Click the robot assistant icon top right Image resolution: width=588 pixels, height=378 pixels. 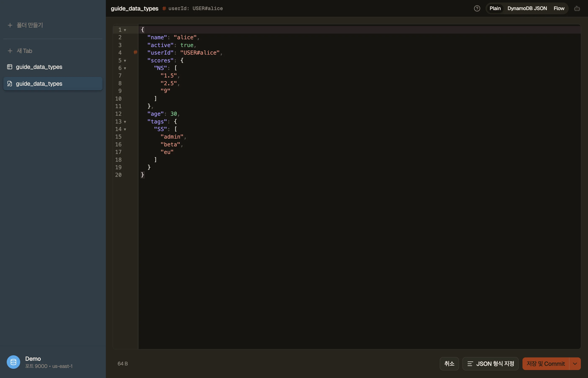tap(577, 9)
